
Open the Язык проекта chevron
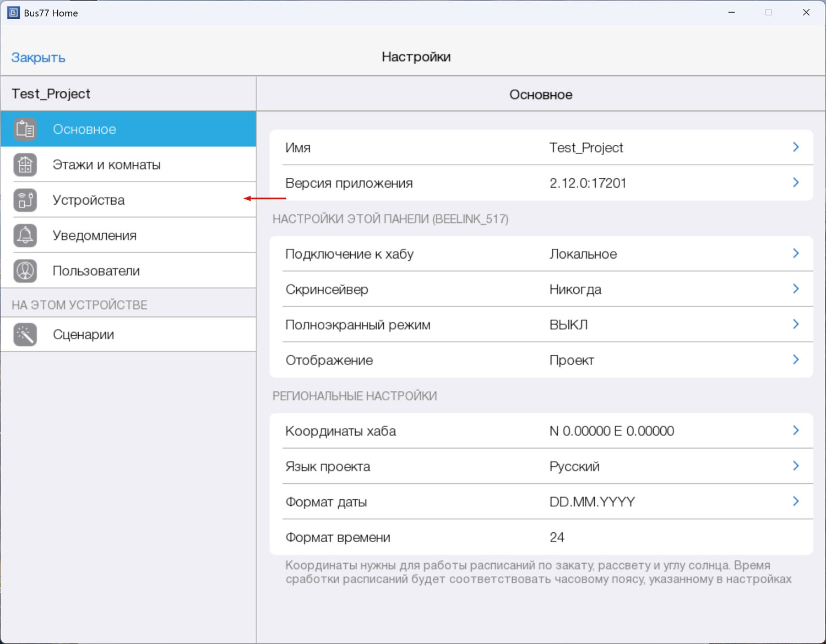tap(795, 466)
